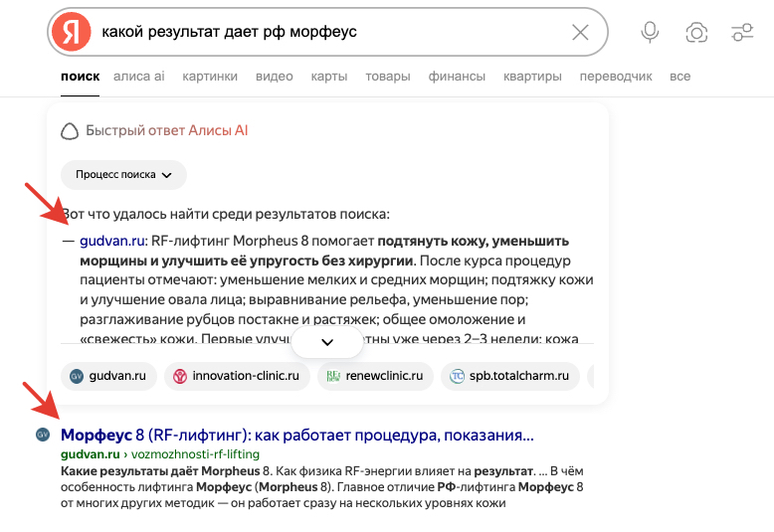Screen dimensions: 774x532
Task: Open the "переводчик" tab
Action: [616, 77]
